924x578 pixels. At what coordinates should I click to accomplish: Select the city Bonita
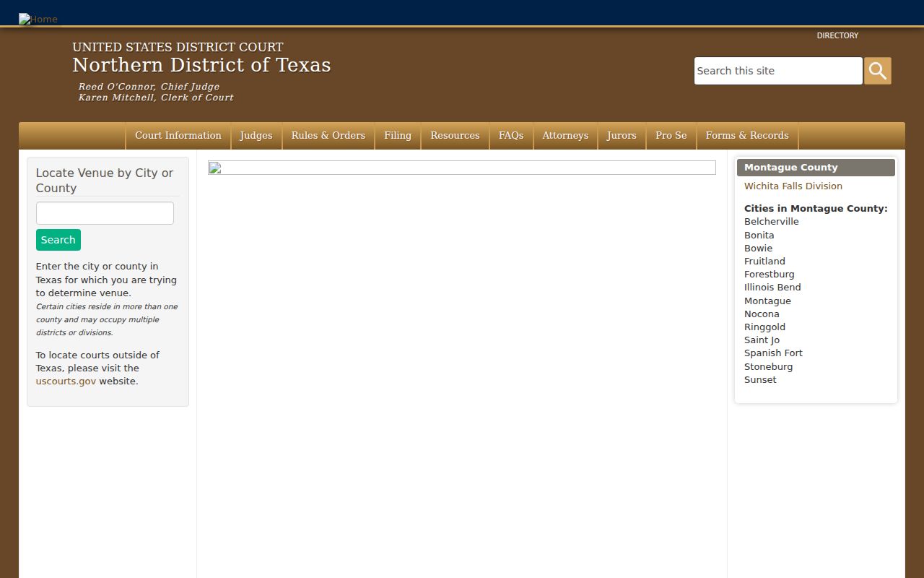(x=759, y=235)
